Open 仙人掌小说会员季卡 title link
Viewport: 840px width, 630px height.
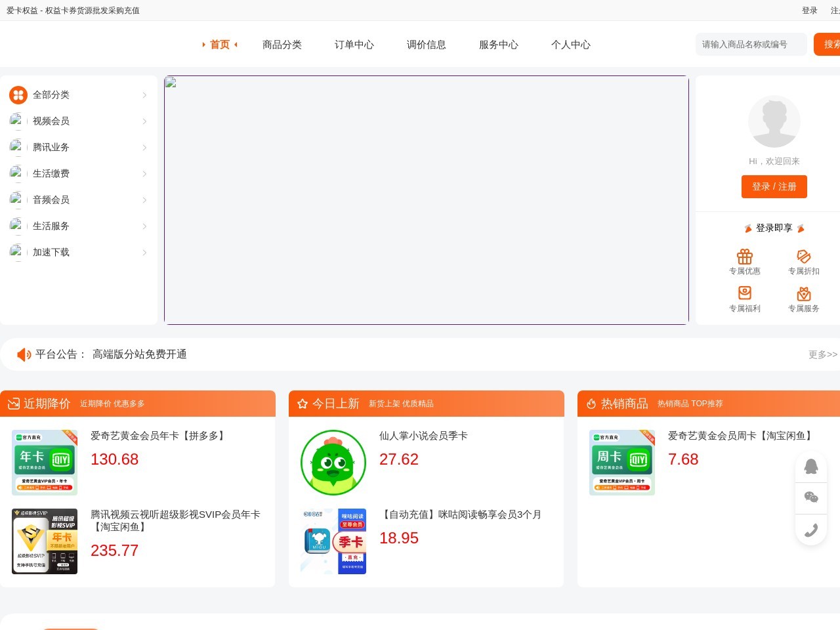coord(423,436)
